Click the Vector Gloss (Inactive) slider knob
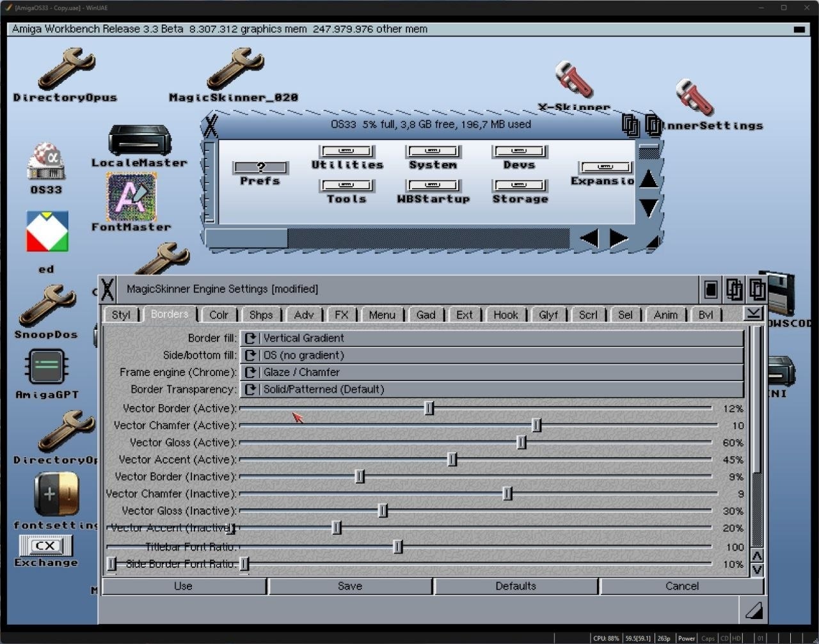This screenshot has height=644, width=819. click(383, 510)
